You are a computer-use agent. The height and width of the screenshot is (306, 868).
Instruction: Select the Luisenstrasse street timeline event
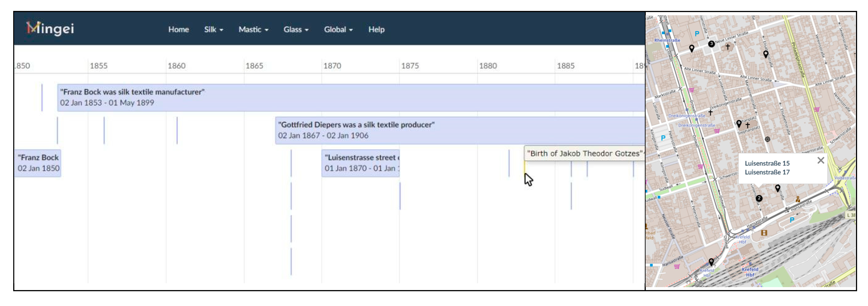360,163
